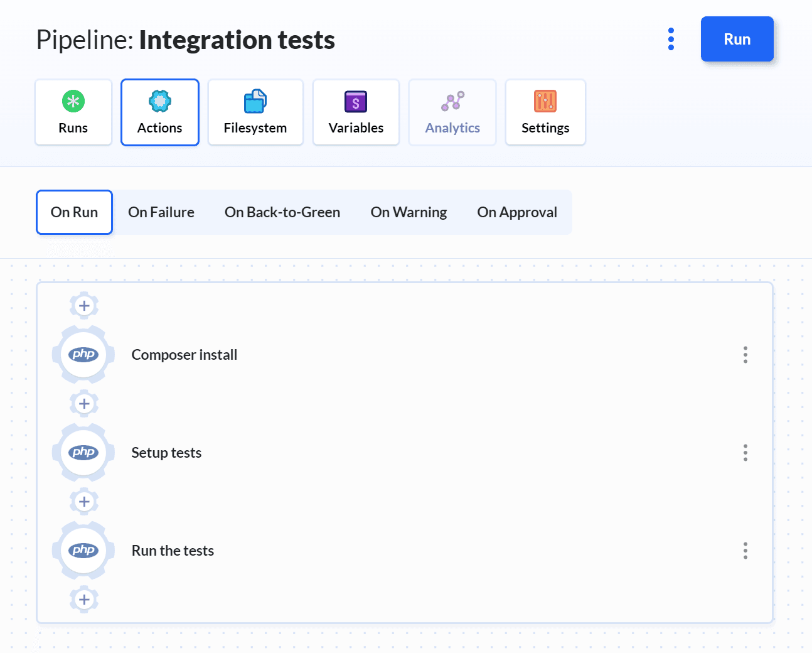Add action between Setup tests and Run the tests
The image size is (812, 653).
(x=84, y=502)
